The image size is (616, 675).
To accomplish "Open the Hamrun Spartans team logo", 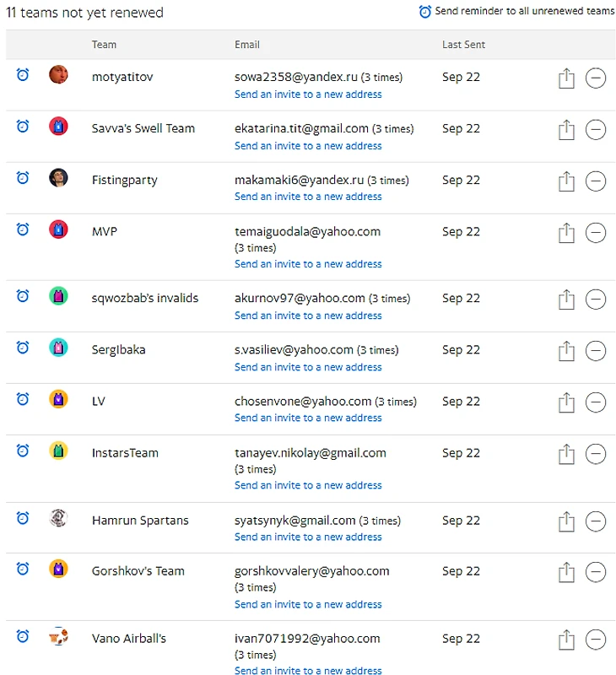I will click(58, 518).
